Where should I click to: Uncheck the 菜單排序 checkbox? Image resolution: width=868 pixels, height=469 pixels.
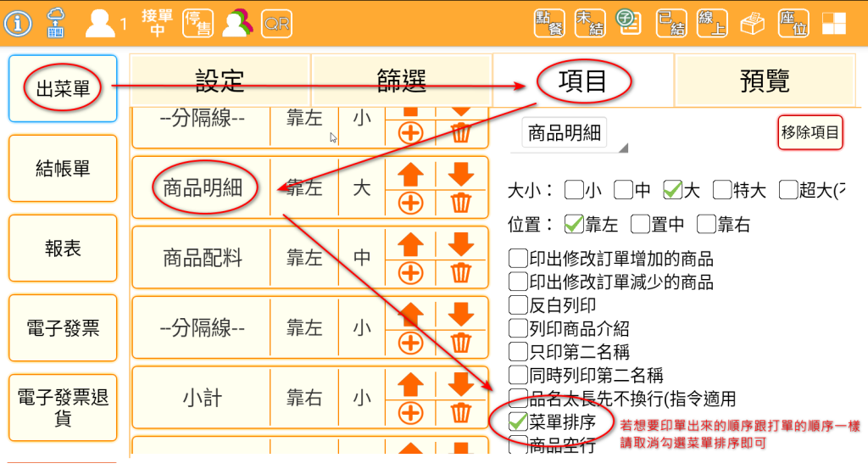[519, 420]
